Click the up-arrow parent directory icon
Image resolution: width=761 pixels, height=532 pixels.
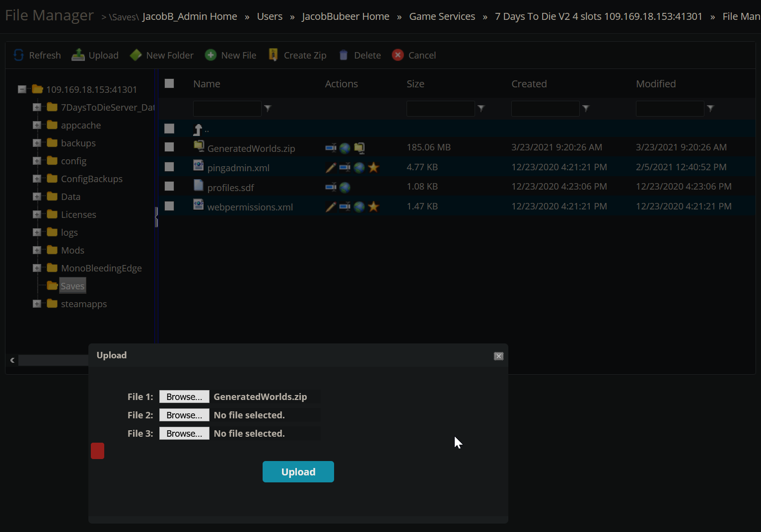point(198,130)
